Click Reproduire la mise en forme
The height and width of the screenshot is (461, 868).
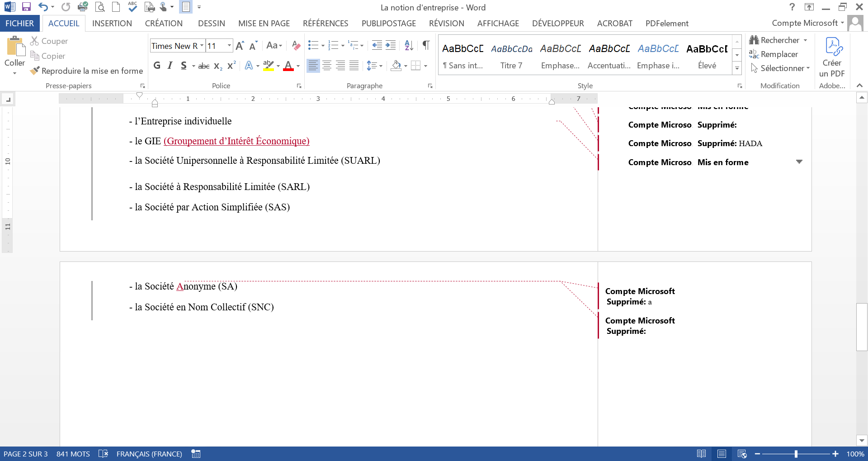pyautogui.click(x=86, y=71)
